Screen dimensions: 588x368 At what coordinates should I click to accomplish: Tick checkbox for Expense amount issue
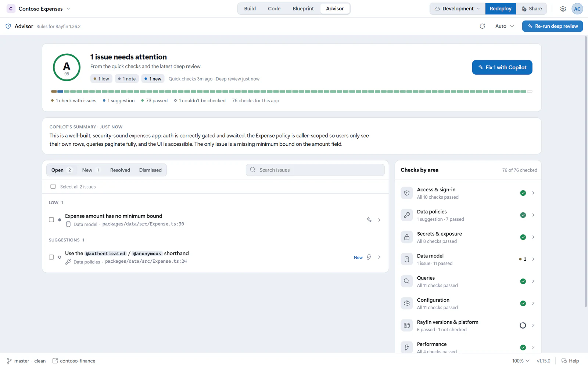point(51,220)
